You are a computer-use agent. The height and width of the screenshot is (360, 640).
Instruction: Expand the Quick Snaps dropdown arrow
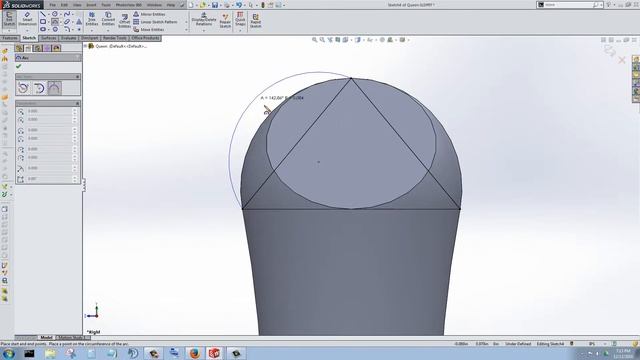point(240,30)
